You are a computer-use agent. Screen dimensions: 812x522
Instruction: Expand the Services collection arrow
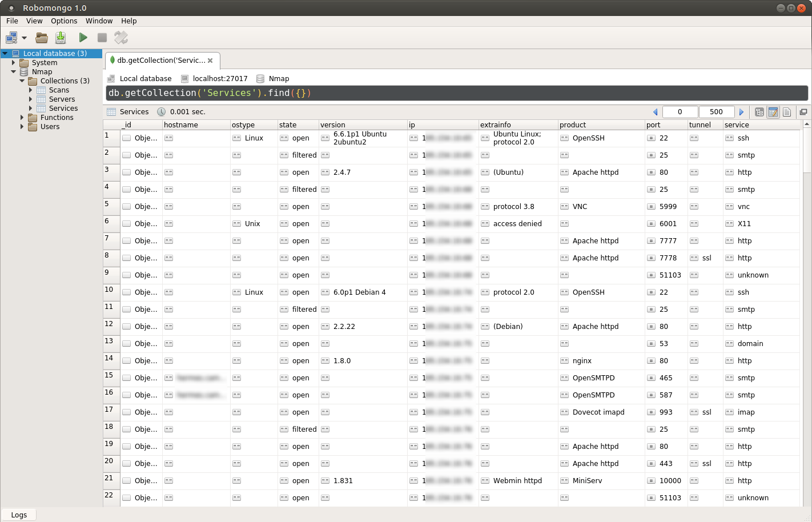click(31, 109)
